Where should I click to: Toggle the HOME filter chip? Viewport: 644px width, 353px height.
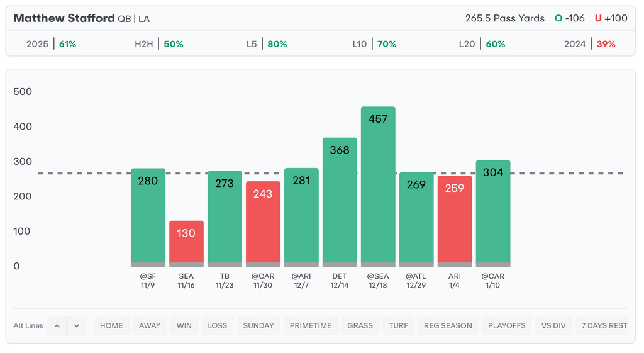111,326
